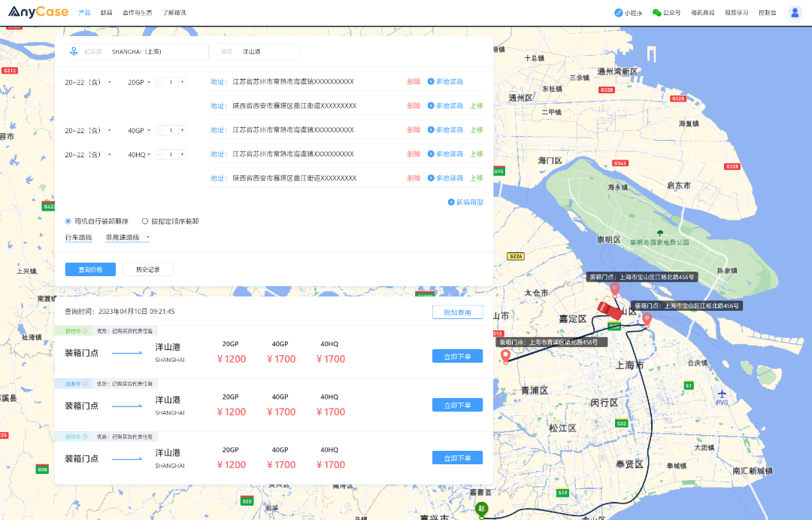Go to 箱讯商城 in top navigation
This screenshot has height=520, width=812.
click(703, 13)
